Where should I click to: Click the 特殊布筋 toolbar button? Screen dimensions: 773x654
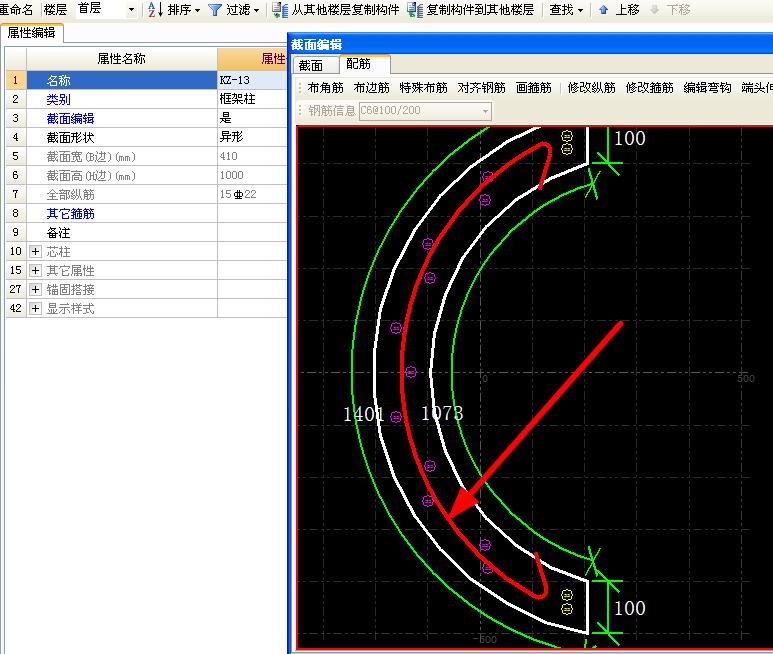pos(423,88)
